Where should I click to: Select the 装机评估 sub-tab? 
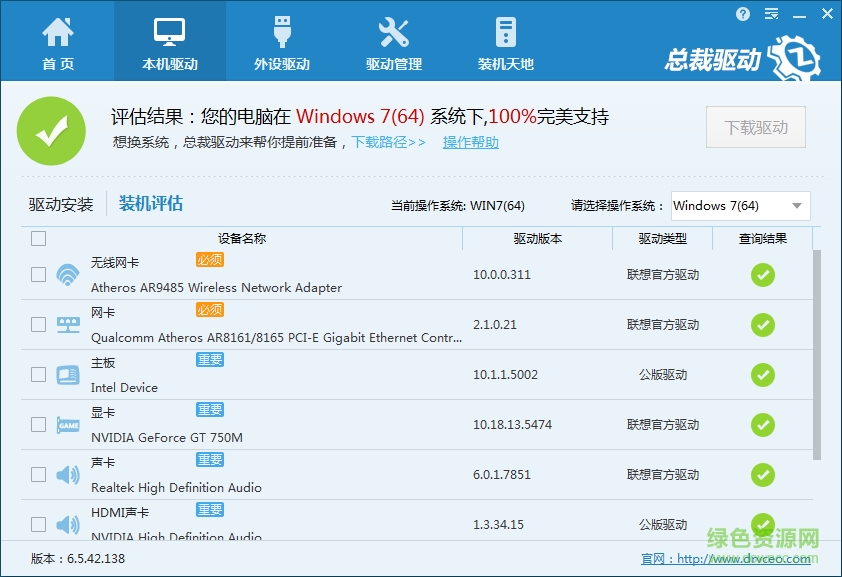point(150,203)
